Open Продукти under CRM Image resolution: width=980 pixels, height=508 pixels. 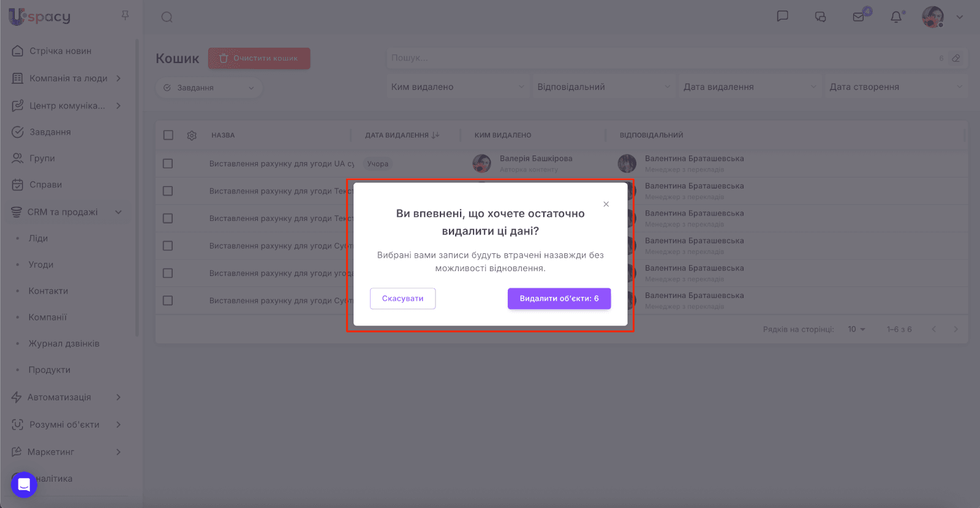click(x=50, y=370)
